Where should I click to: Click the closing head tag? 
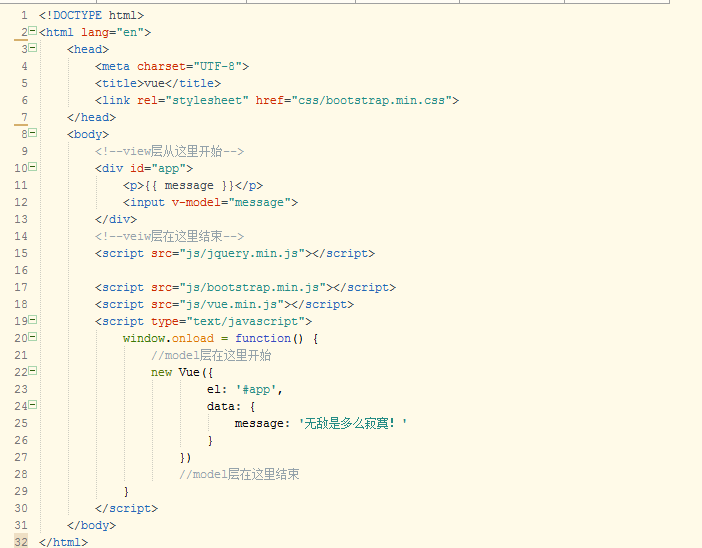point(91,117)
